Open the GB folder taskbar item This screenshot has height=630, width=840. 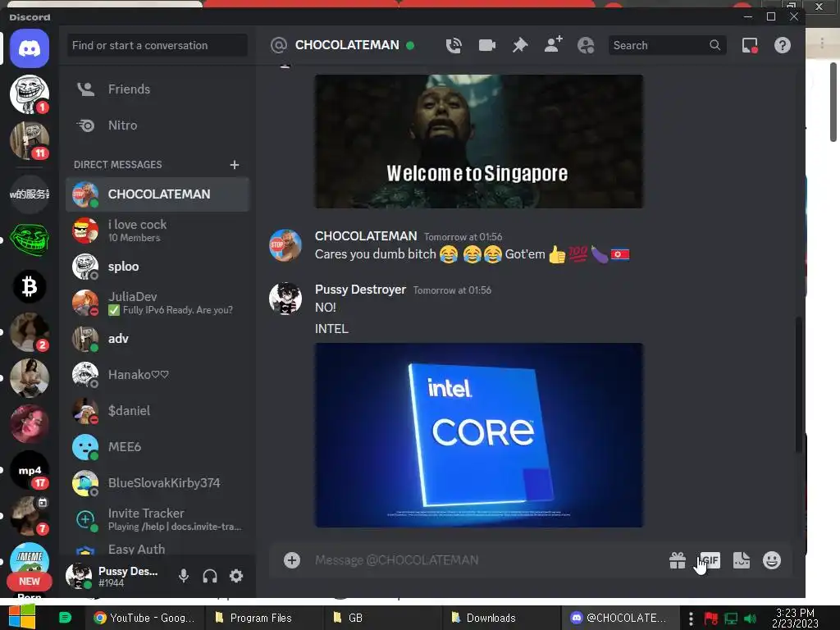pyautogui.click(x=382, y=618)
